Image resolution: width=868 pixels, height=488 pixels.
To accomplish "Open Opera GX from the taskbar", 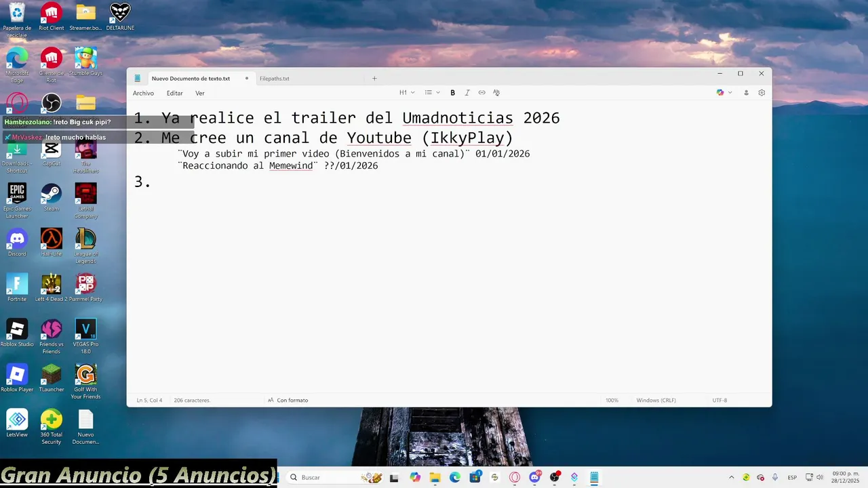I will click(x=515, y=477).
